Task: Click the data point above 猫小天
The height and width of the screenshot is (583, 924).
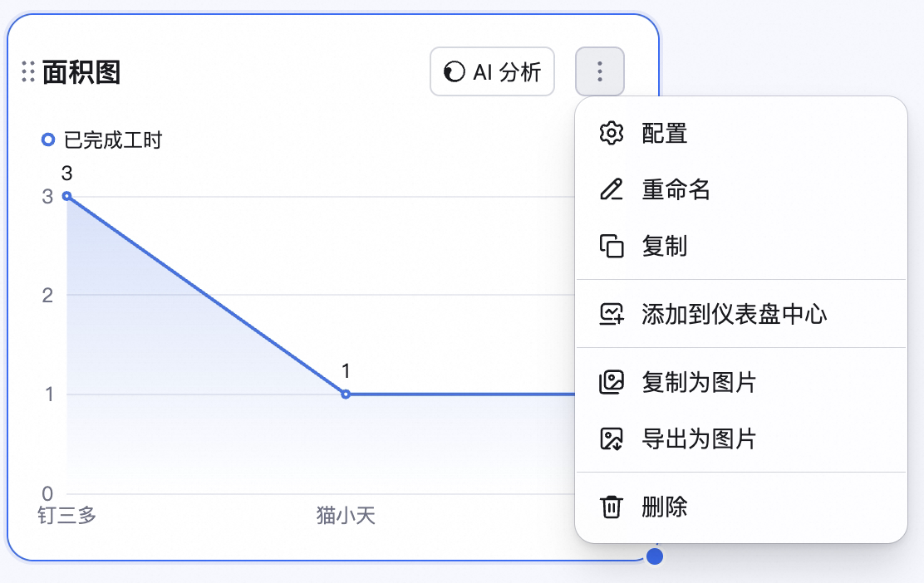Action: 346,394
